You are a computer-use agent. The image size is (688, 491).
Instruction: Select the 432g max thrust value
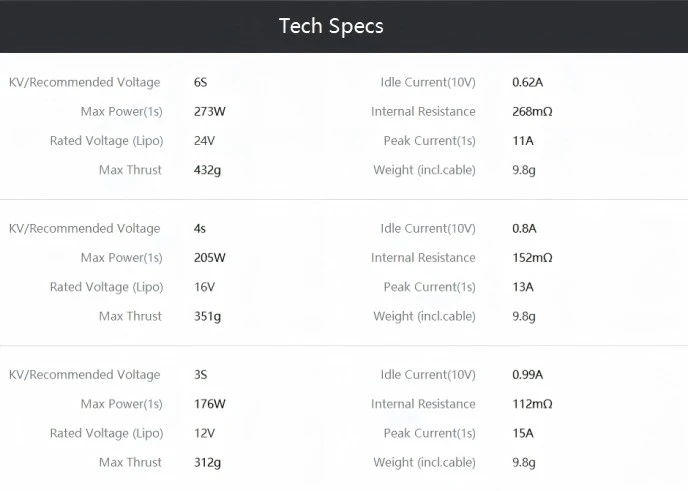coord(208,170)
